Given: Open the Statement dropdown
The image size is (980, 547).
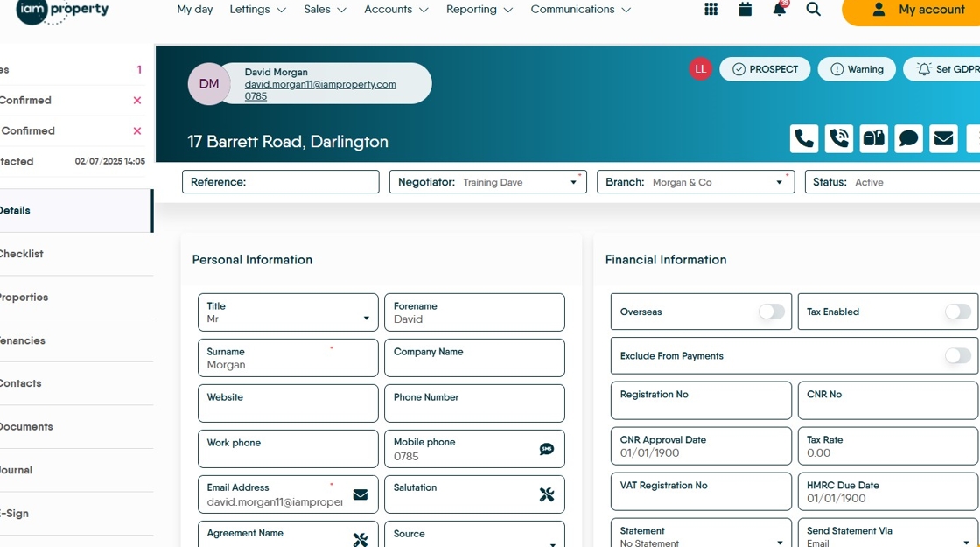Looking at the screenshot, I should [701, 533].
